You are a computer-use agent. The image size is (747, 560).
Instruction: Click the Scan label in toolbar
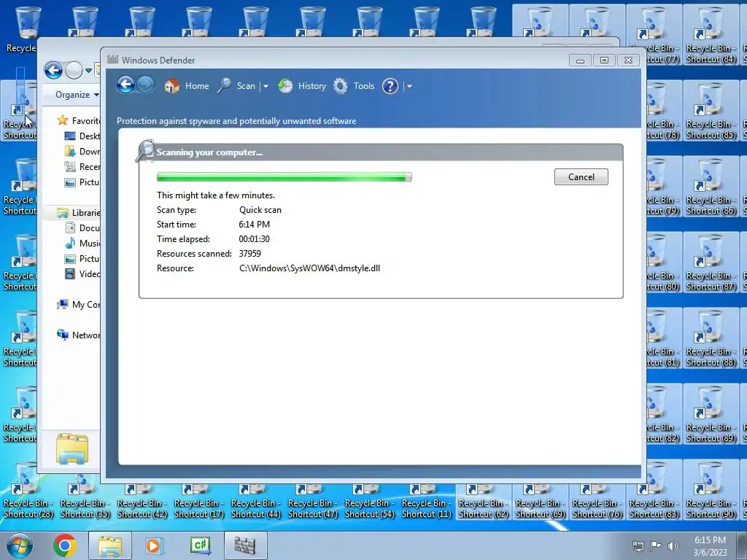click(x=246, y=86)
